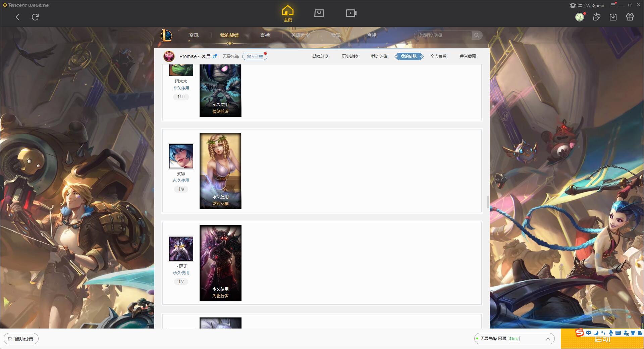
Task: Toggle Sogou punctuation mode icon
Action: click(603, 333)
